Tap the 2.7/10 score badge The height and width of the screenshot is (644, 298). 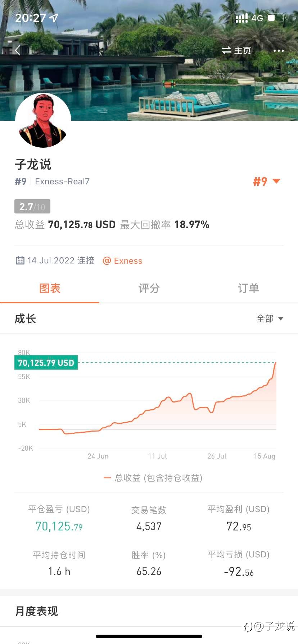pos(32,207)
